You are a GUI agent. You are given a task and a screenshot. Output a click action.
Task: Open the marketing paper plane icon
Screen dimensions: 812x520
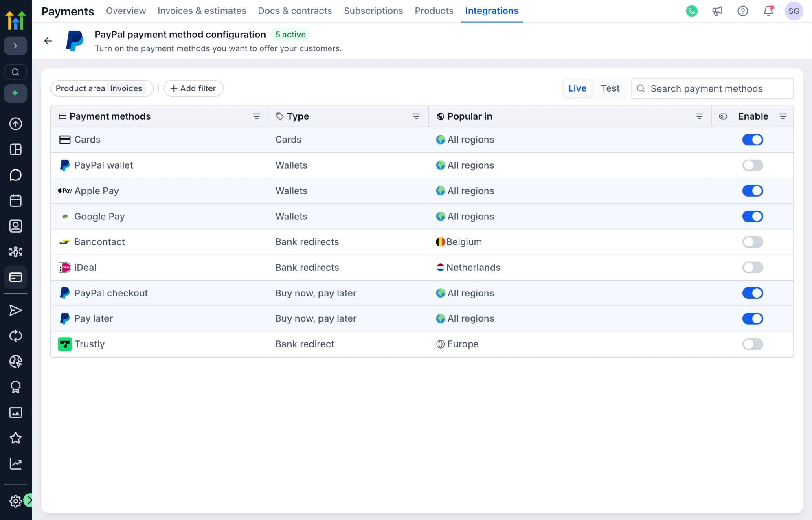click(15, 311)
